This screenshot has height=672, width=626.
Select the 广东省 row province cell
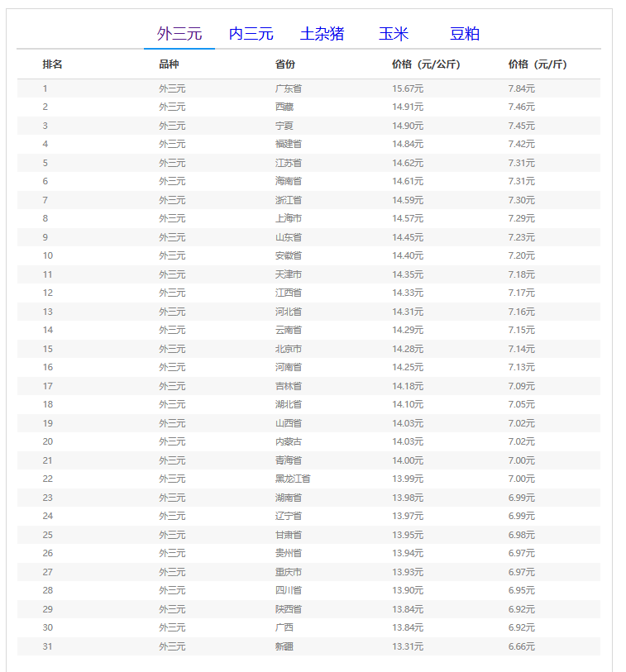tap(289, 88)
